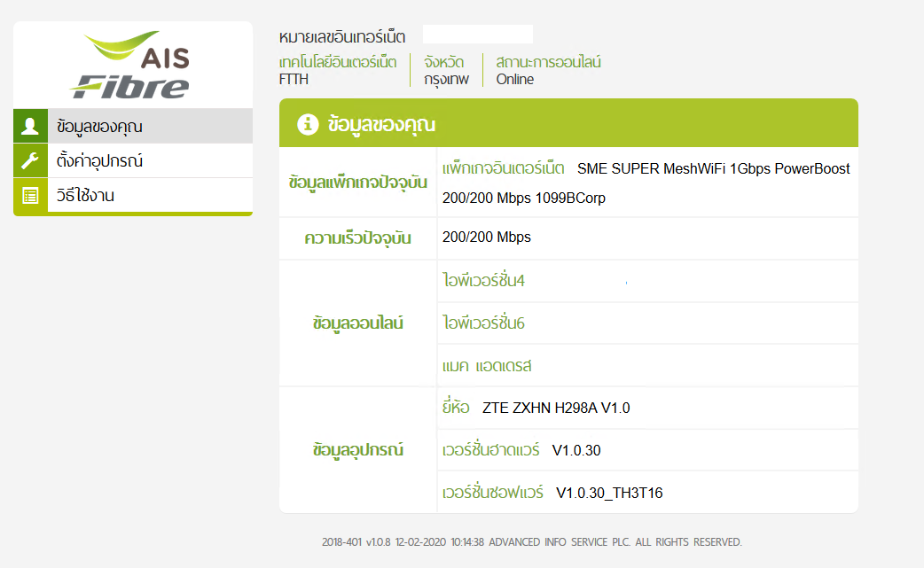Click the wrench settings icon
This screenshot has height=568, width=924.
point(30,160)
